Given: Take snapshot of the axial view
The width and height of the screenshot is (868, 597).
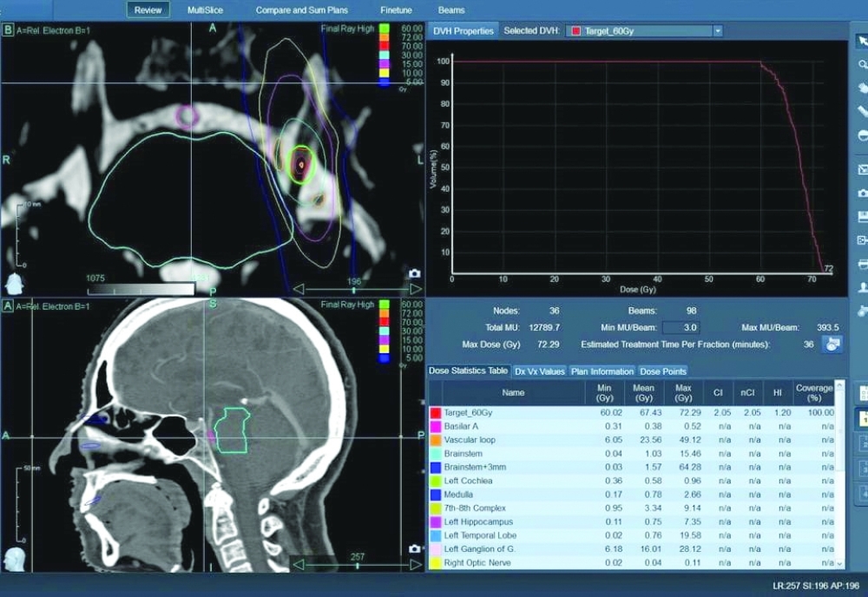Looking at the screenshot, I should (x=414, y=273).
